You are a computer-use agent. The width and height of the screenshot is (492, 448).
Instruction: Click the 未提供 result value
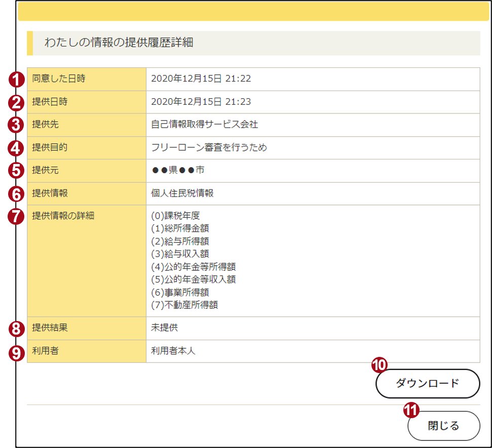165,328
